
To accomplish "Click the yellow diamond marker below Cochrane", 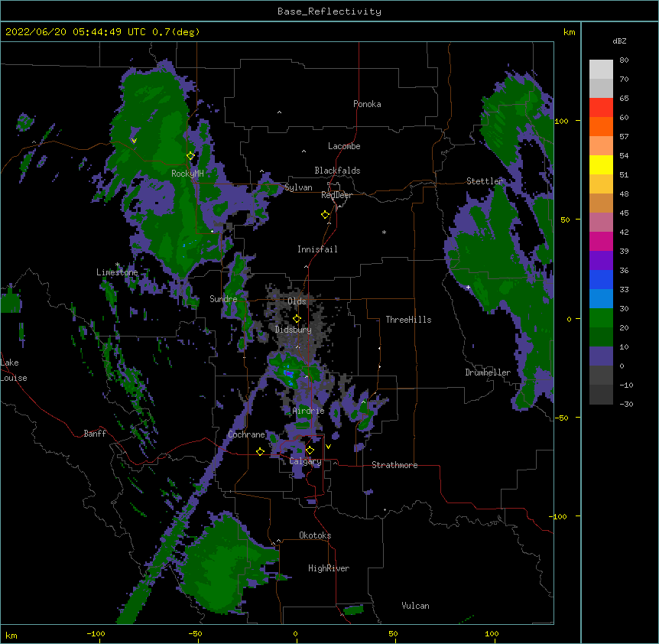I will click(260, 451).
